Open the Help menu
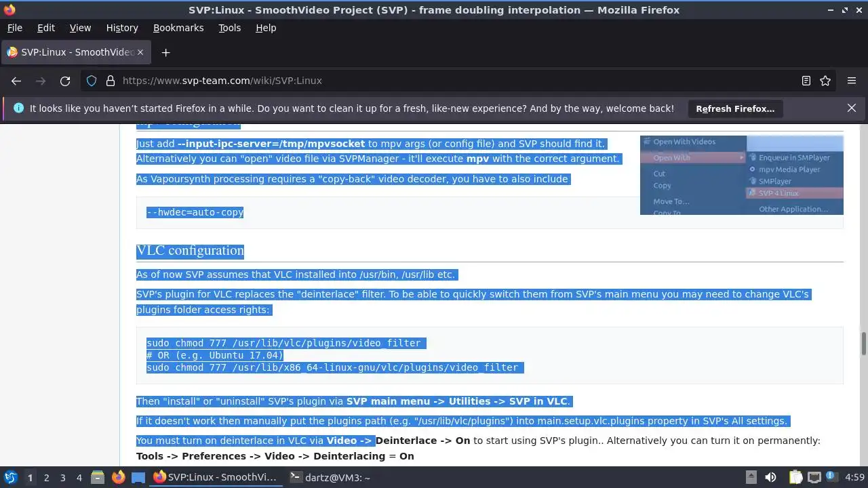868x488 pixels. (x=266, y=28)
